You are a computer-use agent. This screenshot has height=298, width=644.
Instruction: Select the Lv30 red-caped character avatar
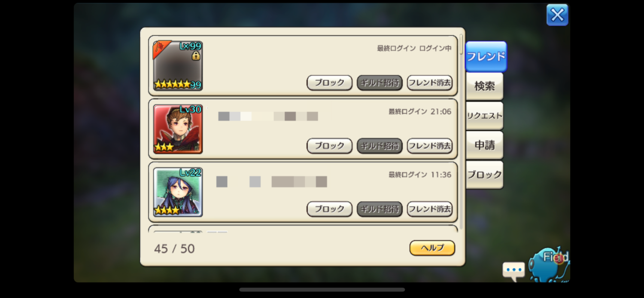178,129
